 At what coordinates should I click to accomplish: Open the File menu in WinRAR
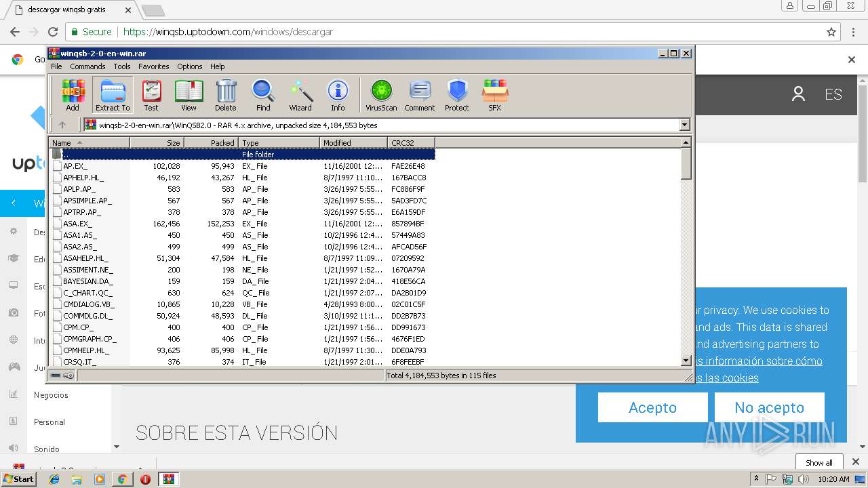(x=56, y=66)
